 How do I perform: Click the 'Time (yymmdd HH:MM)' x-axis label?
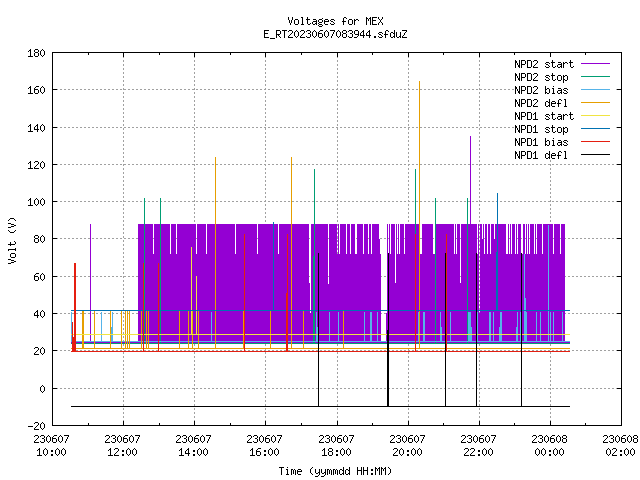pyautogui.click(x=335, y=471)
